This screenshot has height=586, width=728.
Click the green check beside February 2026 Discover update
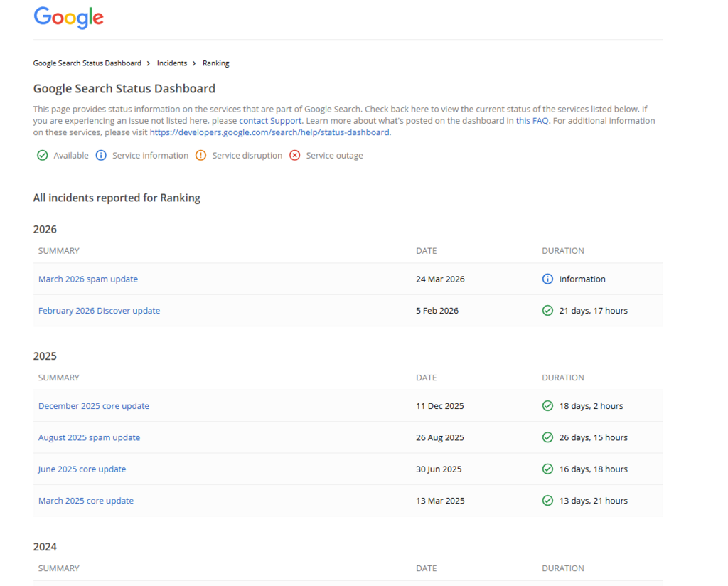[x=547, y=310]
